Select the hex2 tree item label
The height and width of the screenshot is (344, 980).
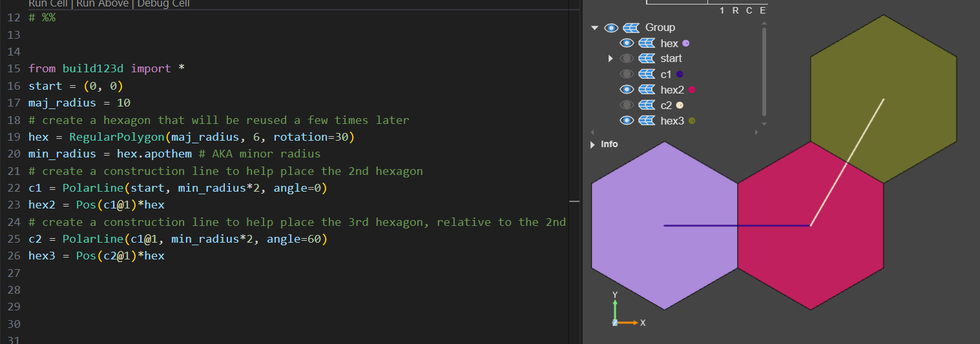(672, 90)
